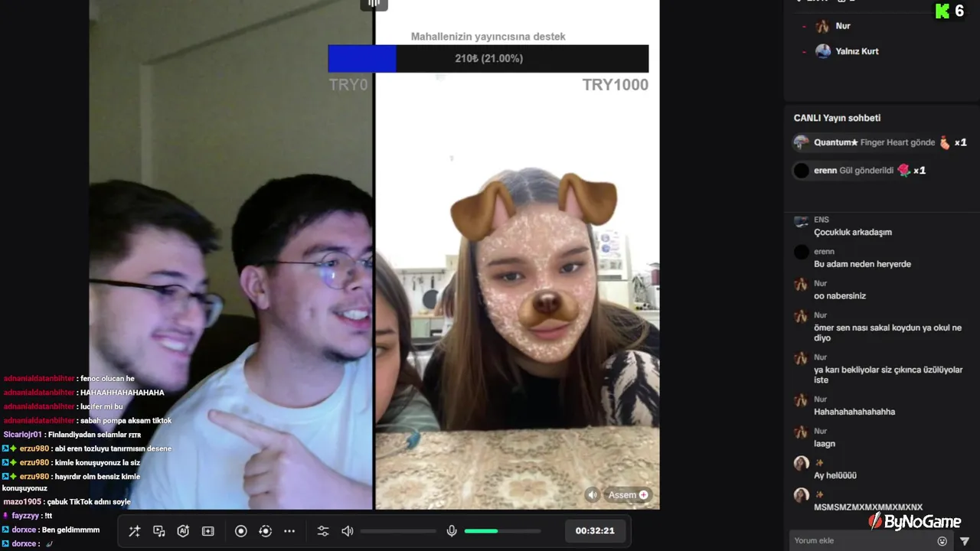This screenshot has height=551, width=980.
Task: Send the comment with the paper plane icon
Action: tap(965, 541)
